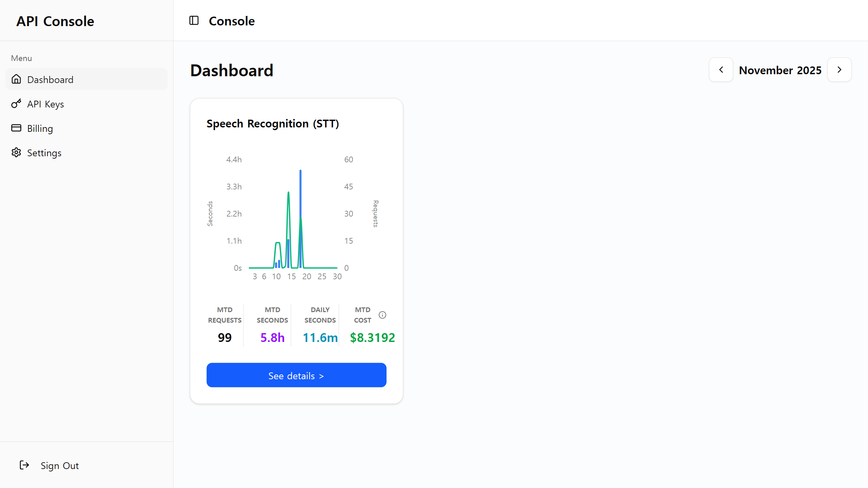This screenshot has width=868, height=488.
Task: Open Settings using the gear icon
Action: [x=16, y=152]
